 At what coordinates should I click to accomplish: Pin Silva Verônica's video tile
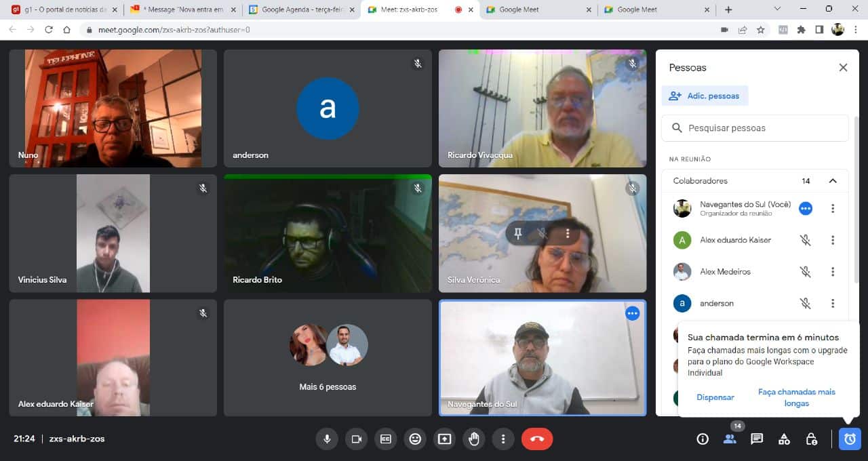click(x=518, y=234)
